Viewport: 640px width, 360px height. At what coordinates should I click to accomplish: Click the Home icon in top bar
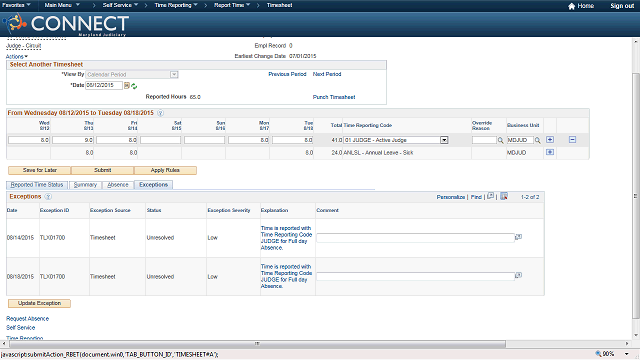[571, 6]
